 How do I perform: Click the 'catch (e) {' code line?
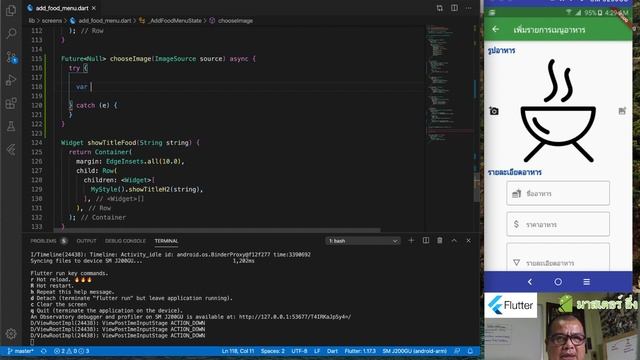[x=97, y=105]
